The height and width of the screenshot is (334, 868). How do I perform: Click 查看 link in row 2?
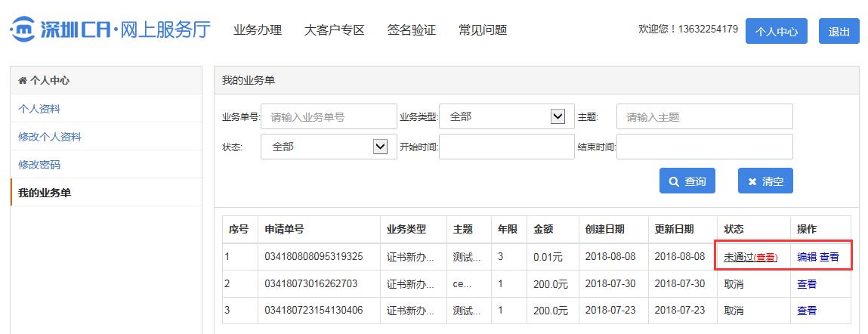click(807, 284)
